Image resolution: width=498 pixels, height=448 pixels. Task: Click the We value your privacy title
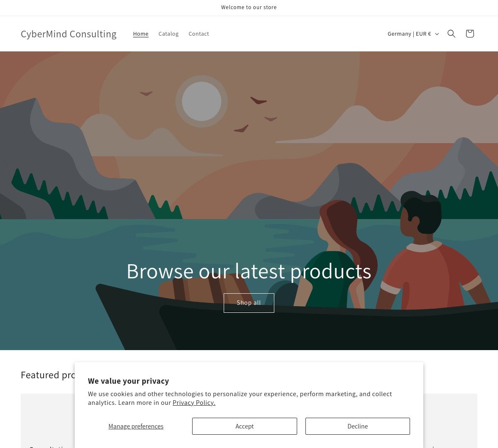coord(129,381)
